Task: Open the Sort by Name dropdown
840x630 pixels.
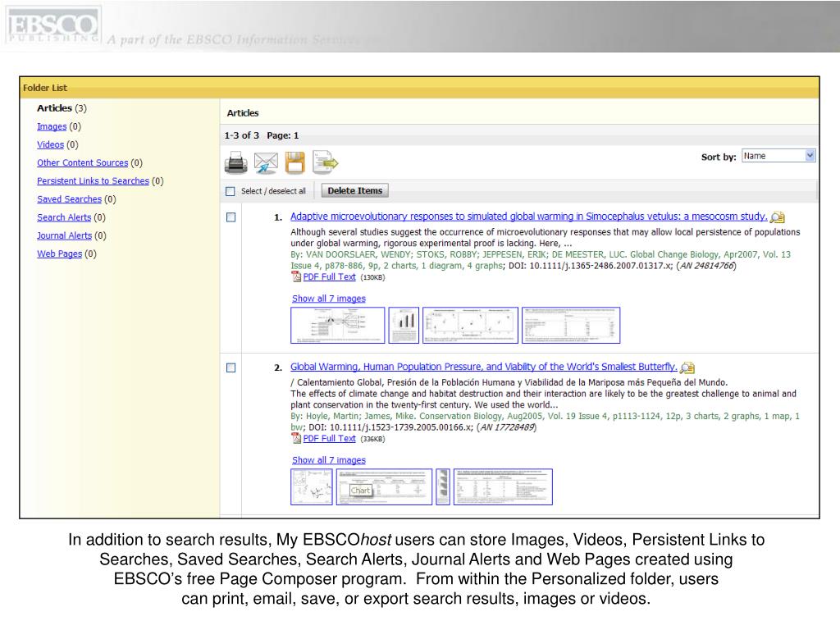Action: coord(778,156)
